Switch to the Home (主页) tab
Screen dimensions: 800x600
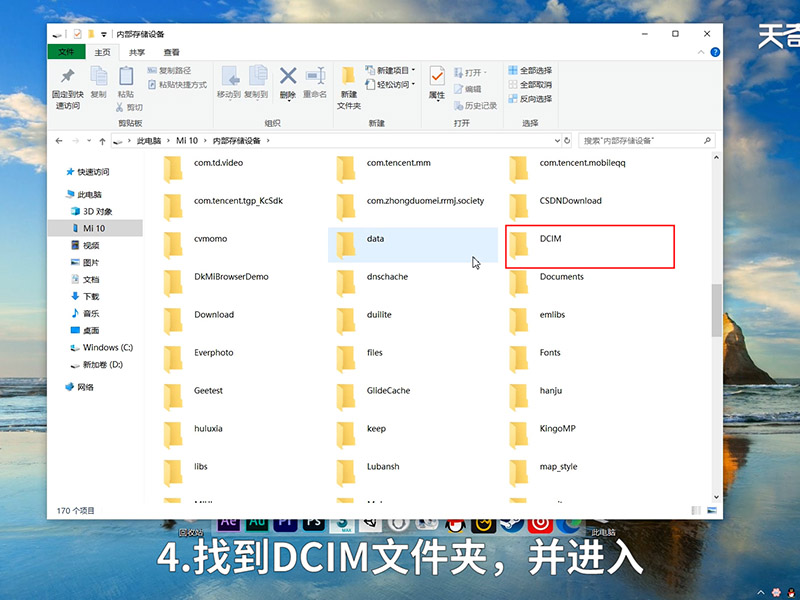[x=102, y=52]
